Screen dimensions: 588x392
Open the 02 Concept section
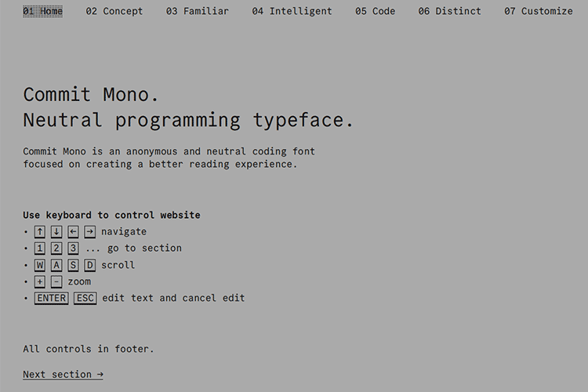coord(114,12)
